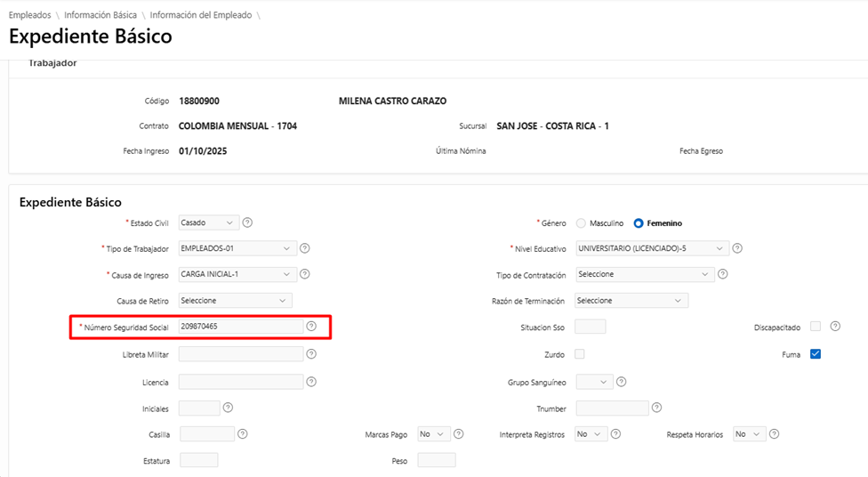Click the Número Seguridad Social input field
The image size is (868, 477).
coord(240,327)
